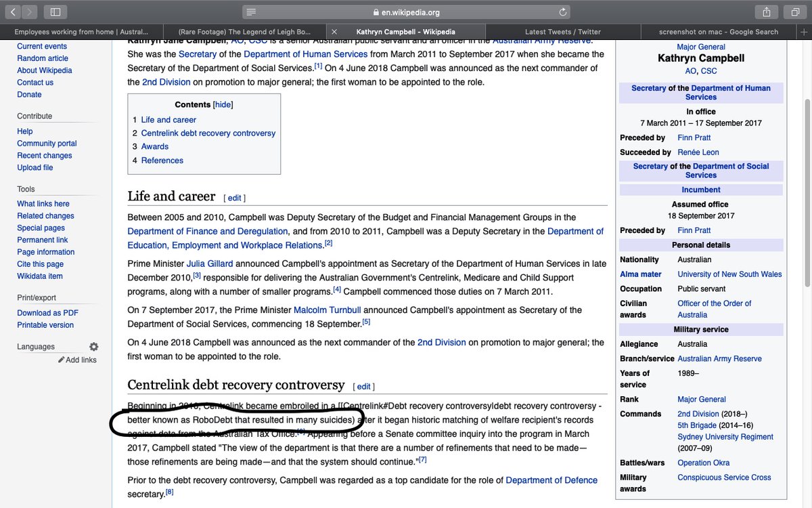Open Australian Army Reserve infobox link
Viewport: 812px width, 508px height.
[719, 359]
